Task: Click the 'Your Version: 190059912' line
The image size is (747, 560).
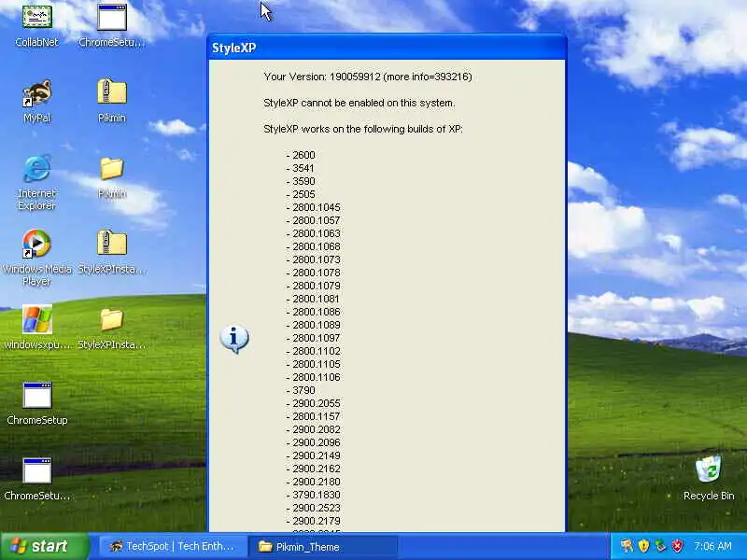Action: [368, 77]
